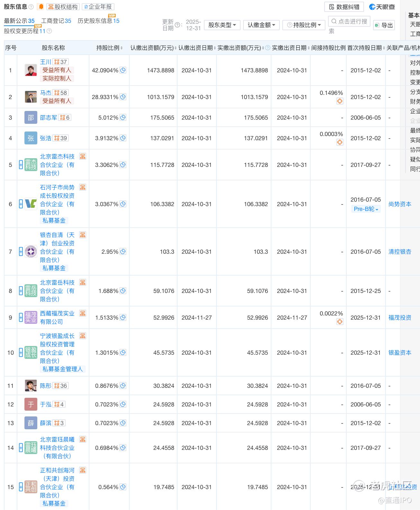
Task: Open related institution 尚势资本 link
Action: coord(400,204)
